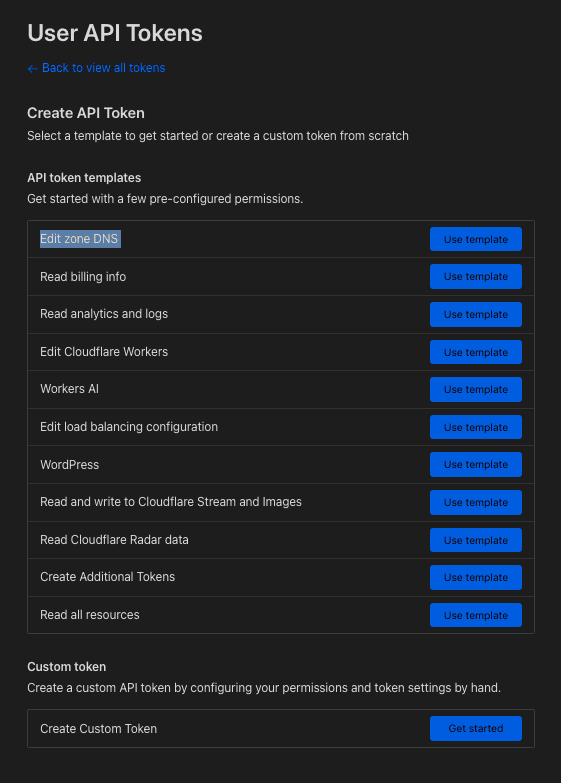Use template for Create Additional Tokens
This screenshot has height=783, width=561.
click(x=476, y=577)
